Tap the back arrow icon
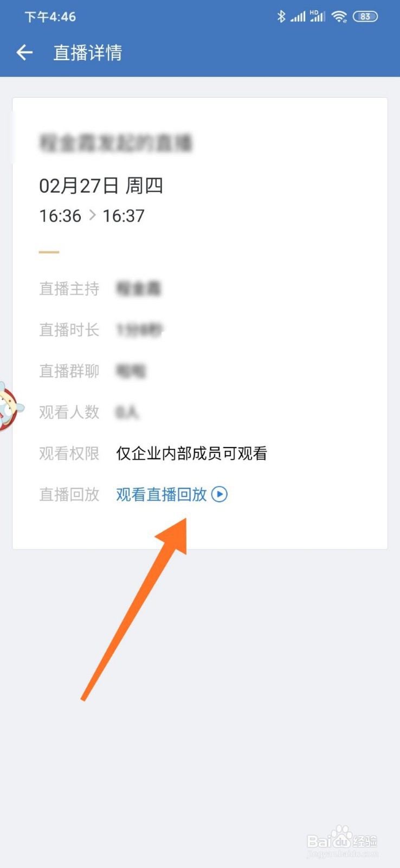Screen dimensions: 400x868 [24, 53]
